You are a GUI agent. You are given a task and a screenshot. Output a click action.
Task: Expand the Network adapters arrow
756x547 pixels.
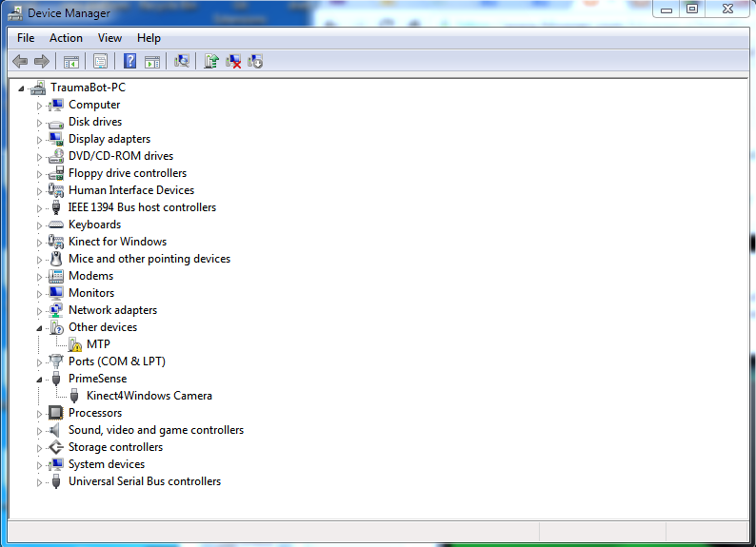(x=40, y=311)
